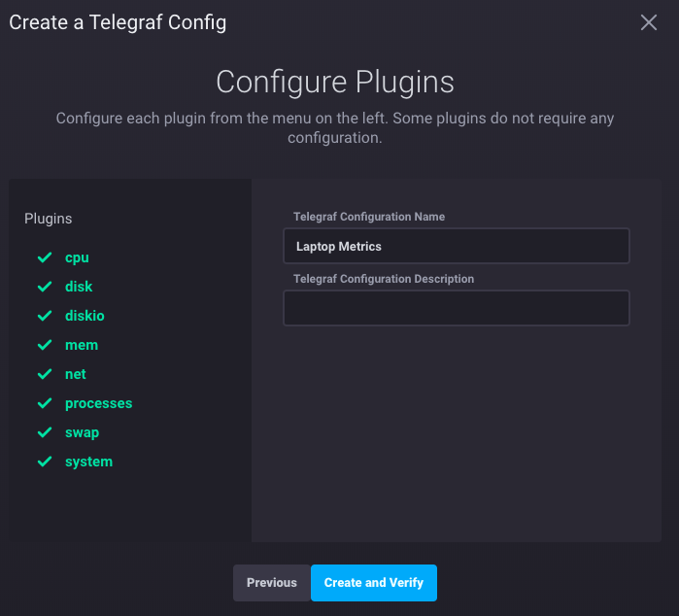
Task: Choose the mem plugin
Action: (x=82, y=345)
